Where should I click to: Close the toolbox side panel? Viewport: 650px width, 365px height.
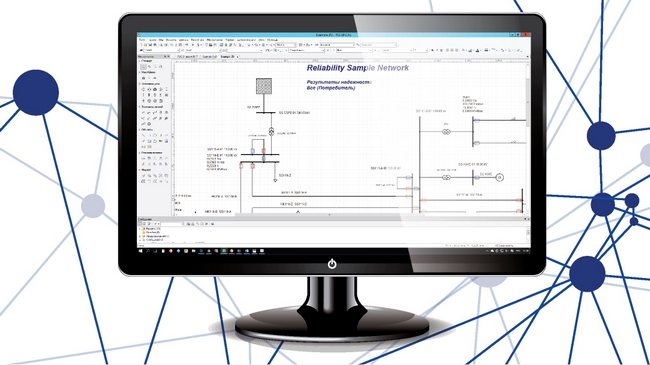168,56
